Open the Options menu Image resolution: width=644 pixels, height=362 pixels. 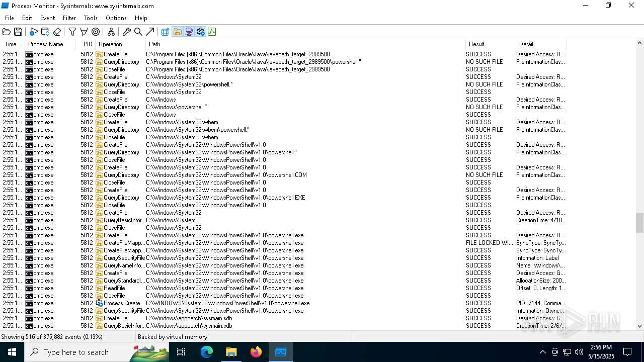pyautogui.click(x=116, y=18)
